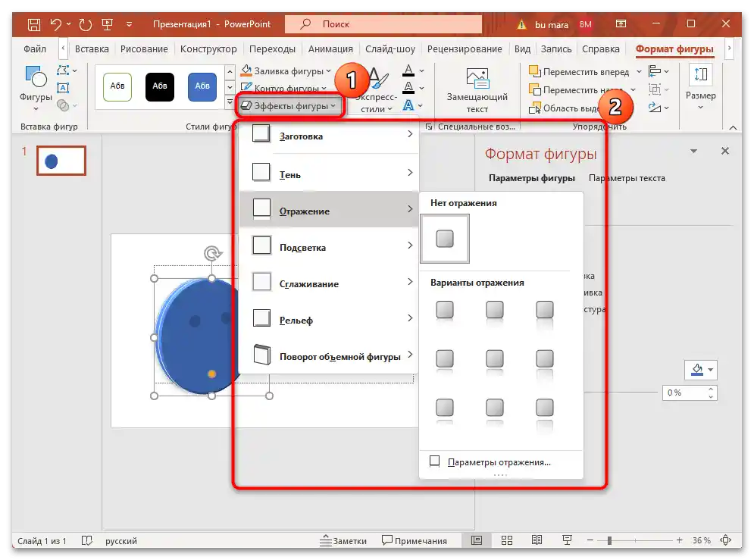The image size is (754, 560).
Task: Open Рельеф bevel submenu
Action: click(328, 318)
